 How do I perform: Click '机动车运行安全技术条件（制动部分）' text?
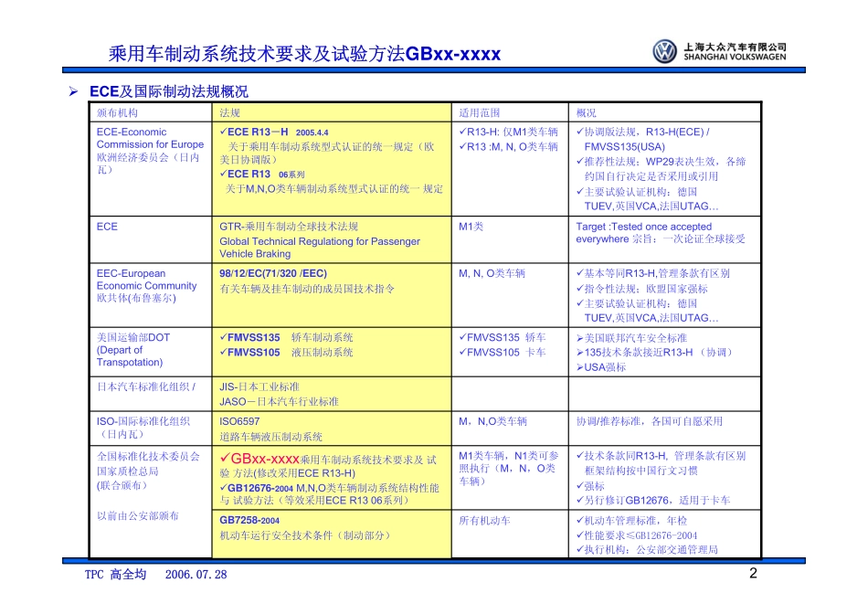[x=307, y=535]
